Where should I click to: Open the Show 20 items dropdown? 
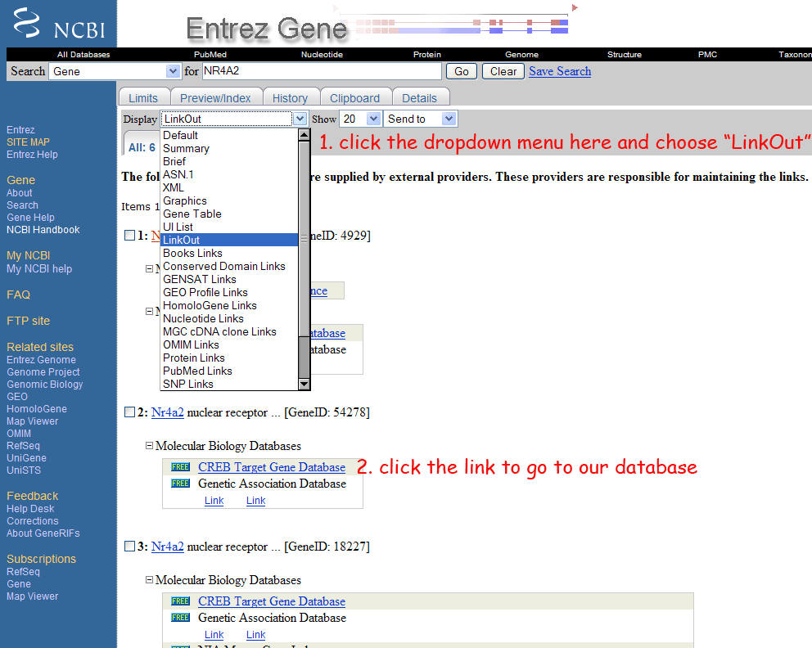[x=373, y=119]
